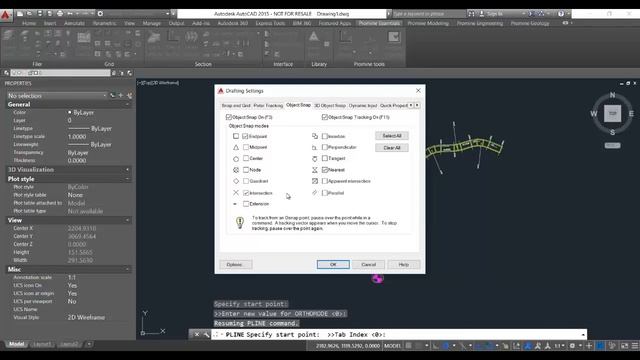Image resolution: width=640 pixels, height=360 pixels.
Task: Click the Clean Screen icon in status bar
Action: point(624,346)
